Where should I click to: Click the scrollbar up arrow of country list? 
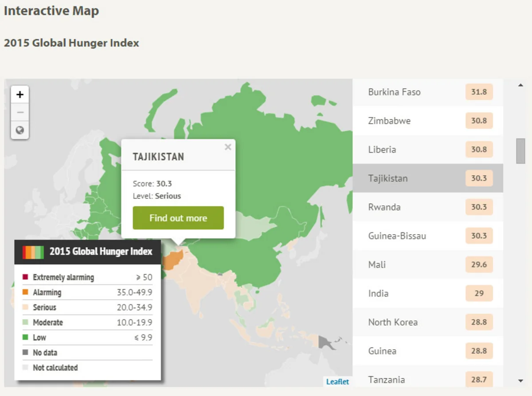tap(520, 85)
